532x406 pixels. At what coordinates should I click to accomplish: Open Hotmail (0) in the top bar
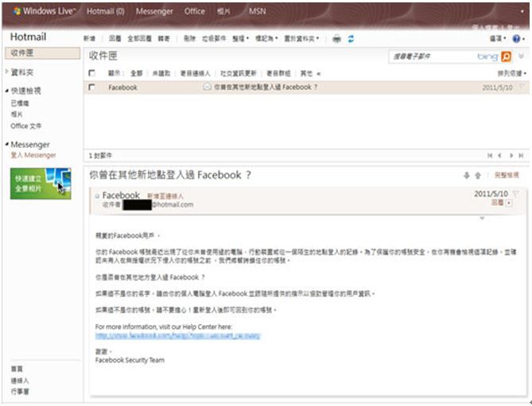tap(106, 11)
